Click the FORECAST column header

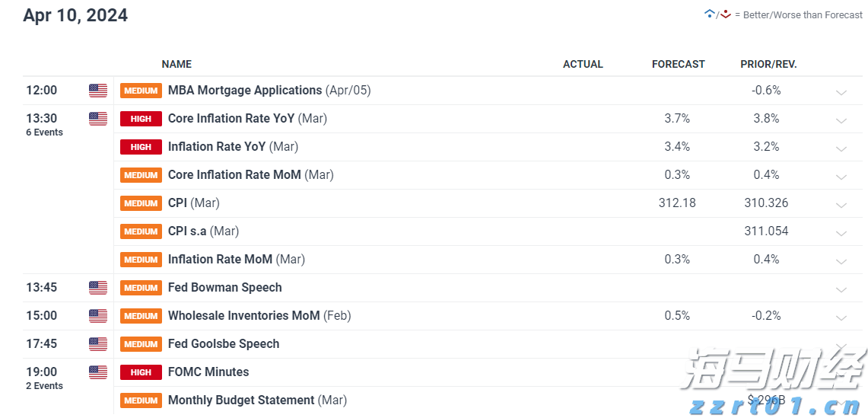click(x=678, y=64)
